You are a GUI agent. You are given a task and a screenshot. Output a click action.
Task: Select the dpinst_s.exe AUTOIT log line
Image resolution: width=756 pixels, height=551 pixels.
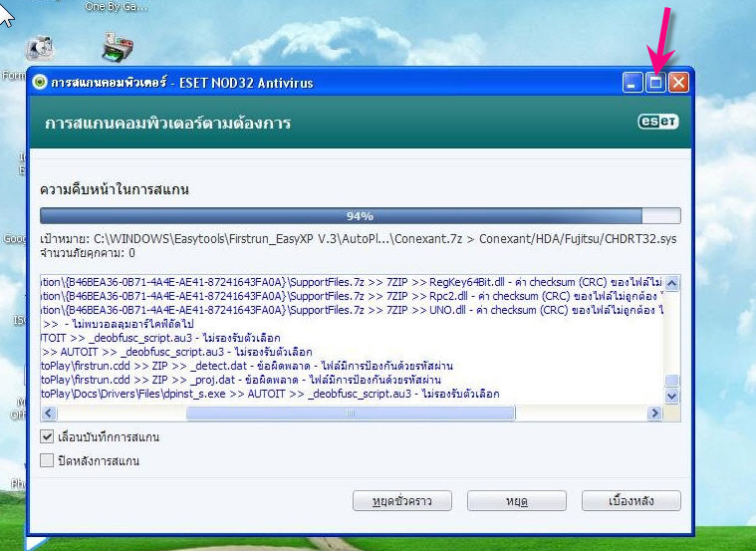tap(270, 394)
